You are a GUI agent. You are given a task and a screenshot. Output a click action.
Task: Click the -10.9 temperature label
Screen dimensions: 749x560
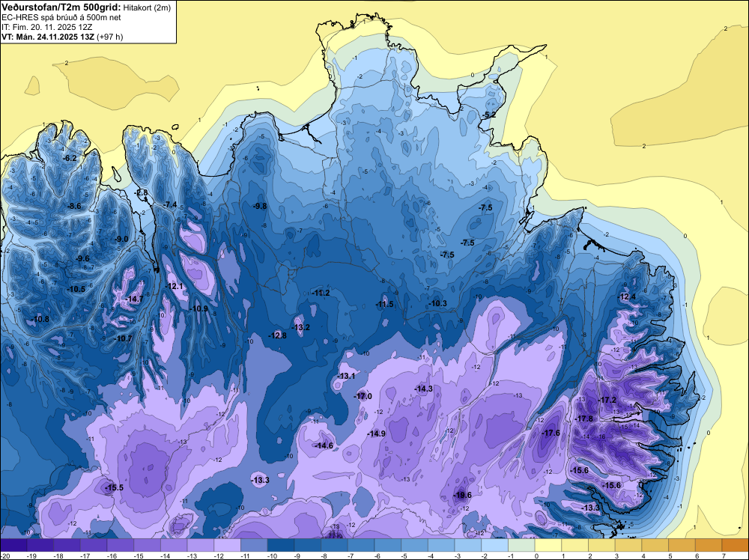coord(199,309)
